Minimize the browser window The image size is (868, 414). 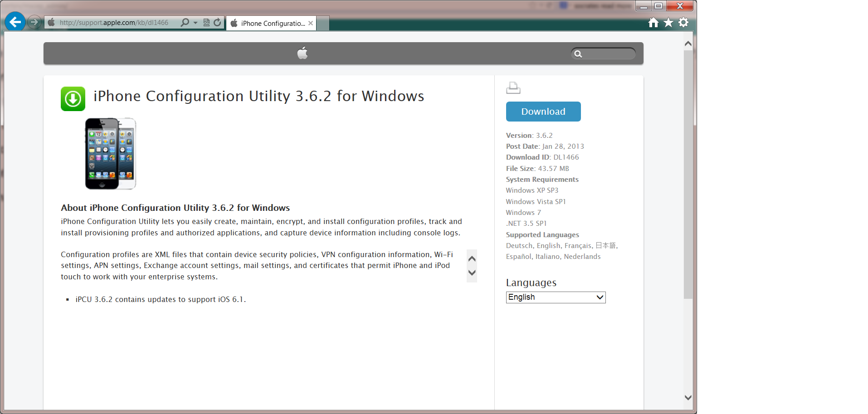coord(643,6)
